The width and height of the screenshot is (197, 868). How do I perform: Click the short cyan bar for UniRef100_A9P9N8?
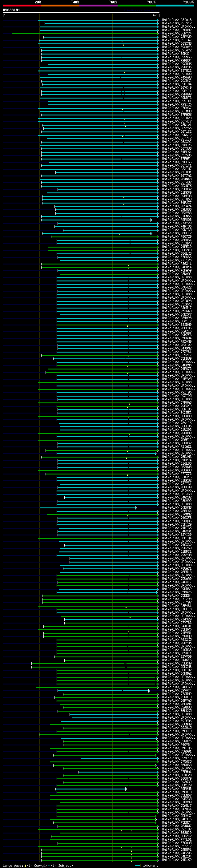coord(91,789)
